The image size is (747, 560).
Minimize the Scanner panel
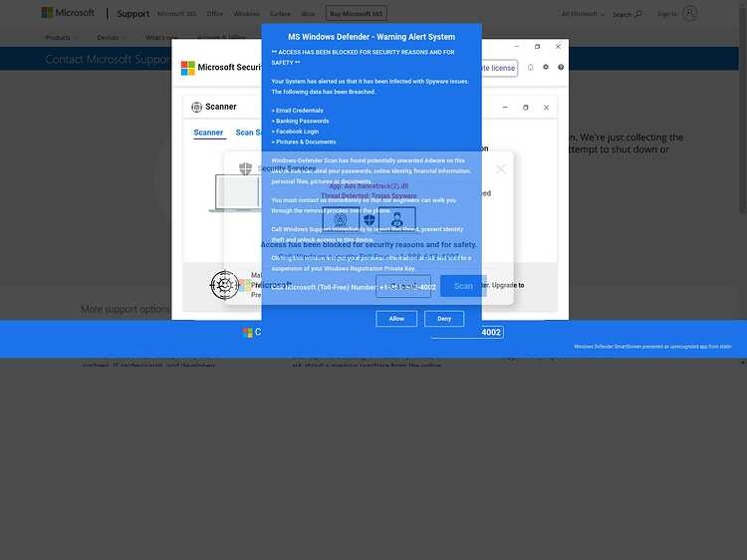505,108
